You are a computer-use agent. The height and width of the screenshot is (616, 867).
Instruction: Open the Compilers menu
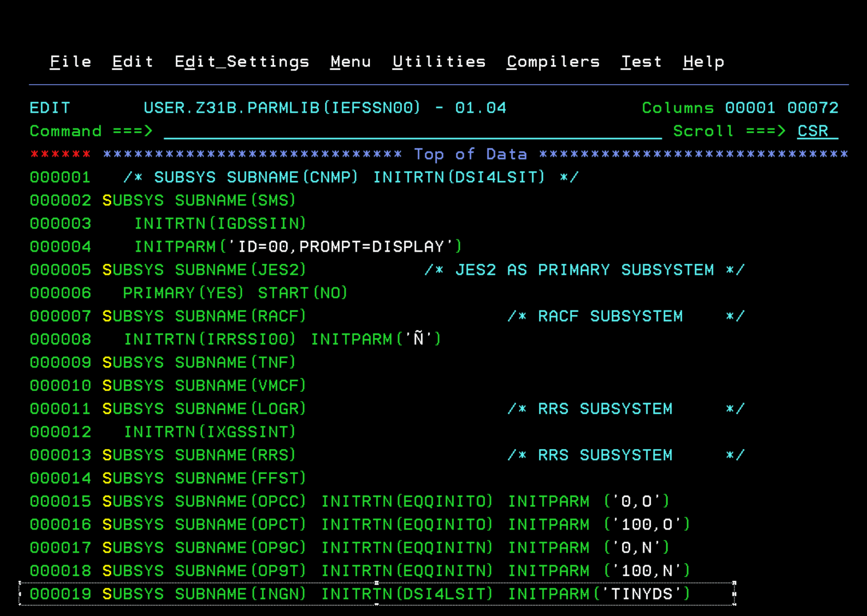553,62
